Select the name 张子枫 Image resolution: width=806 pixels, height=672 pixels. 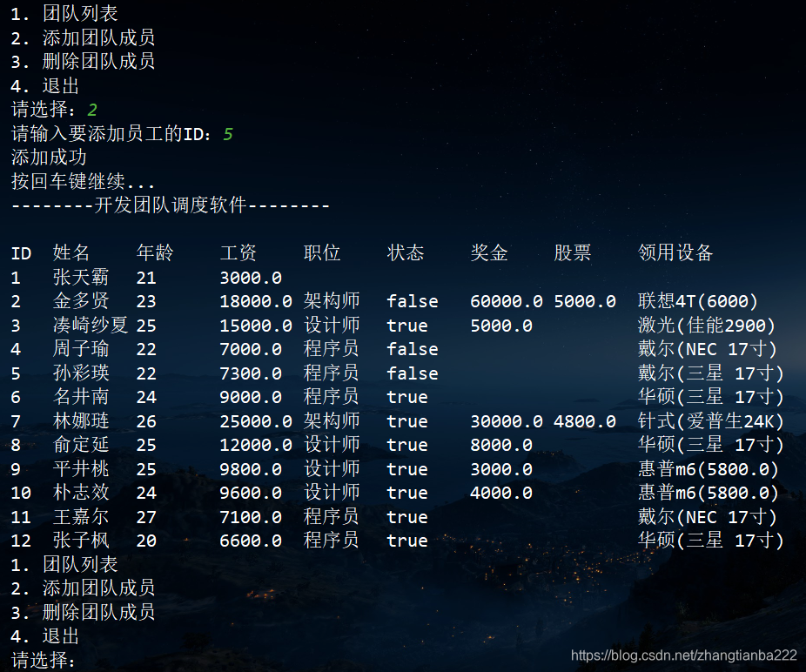click(81, 541)
